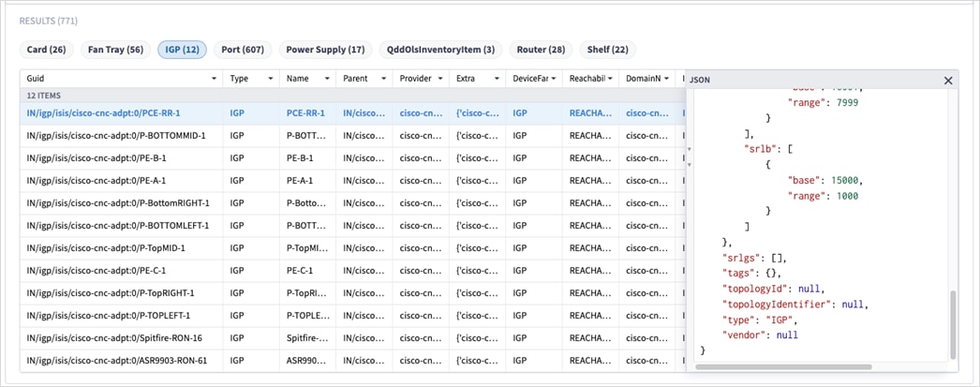Select row IN/igp/isis/cisco-cnc-adpt:0/PCE-RR-1

pos(353,113)
